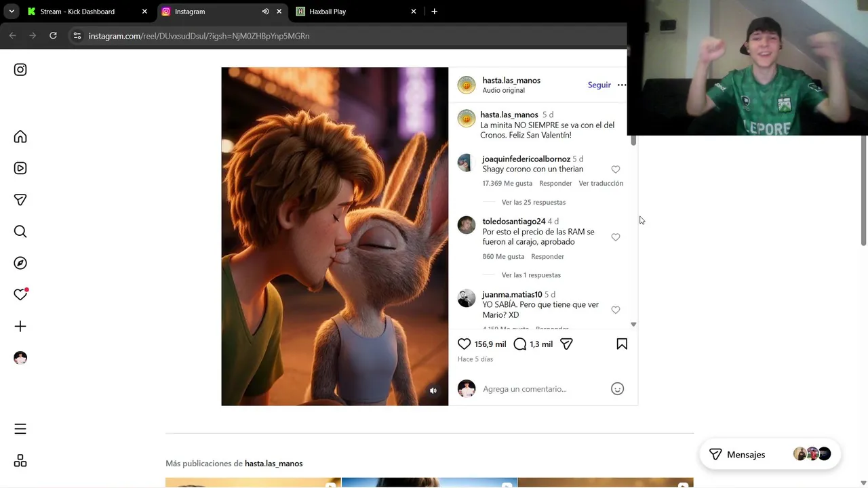This screenshot has height=488, width=868.
Task: Click the page vertical scrollbar thumb
Action: point(864,190)
